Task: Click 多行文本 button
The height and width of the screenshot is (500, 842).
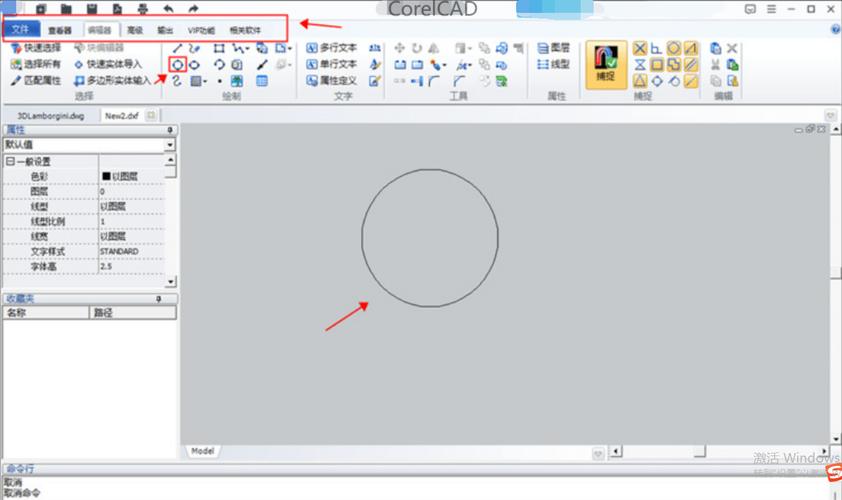Action: [332, 48]
